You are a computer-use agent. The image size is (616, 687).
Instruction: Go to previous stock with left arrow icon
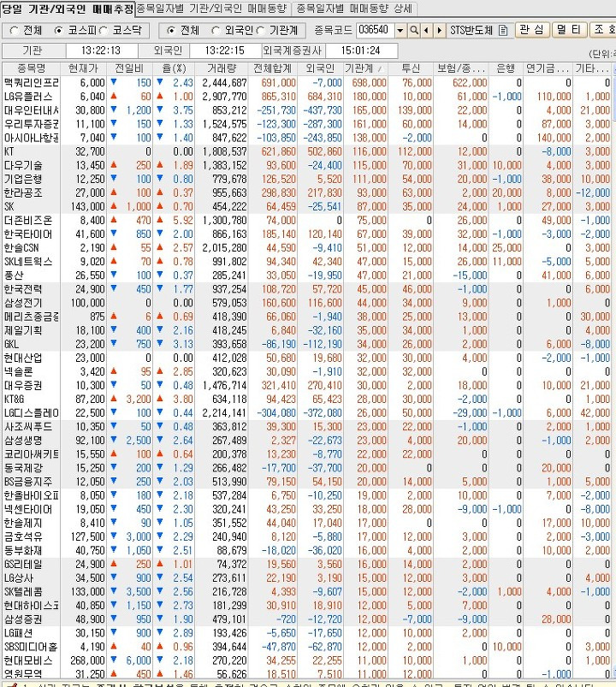pyautogui.click(x=426, y=30)
